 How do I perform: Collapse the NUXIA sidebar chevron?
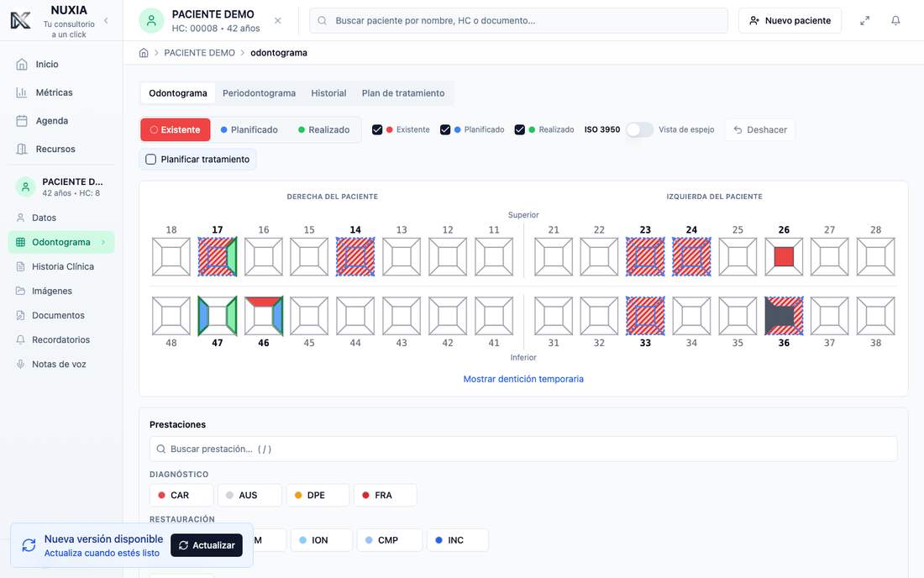tap(106, 21)
